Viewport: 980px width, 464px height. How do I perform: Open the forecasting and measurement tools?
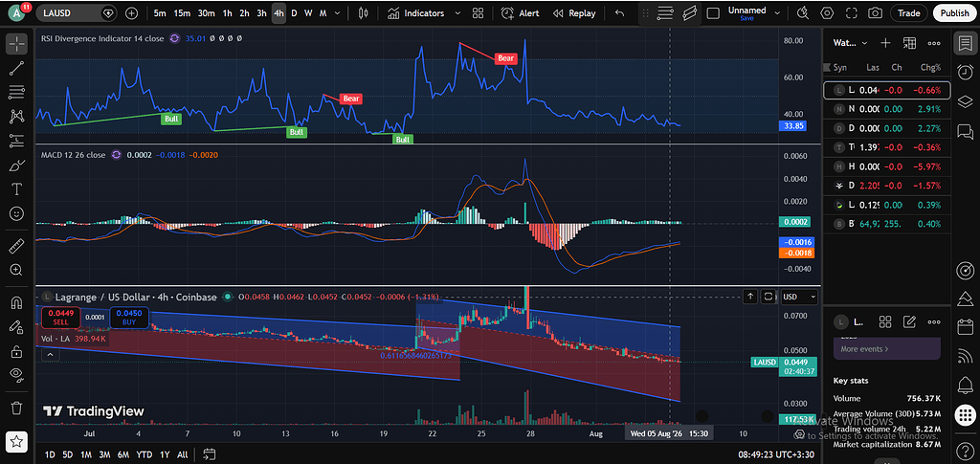click(17, 141)
